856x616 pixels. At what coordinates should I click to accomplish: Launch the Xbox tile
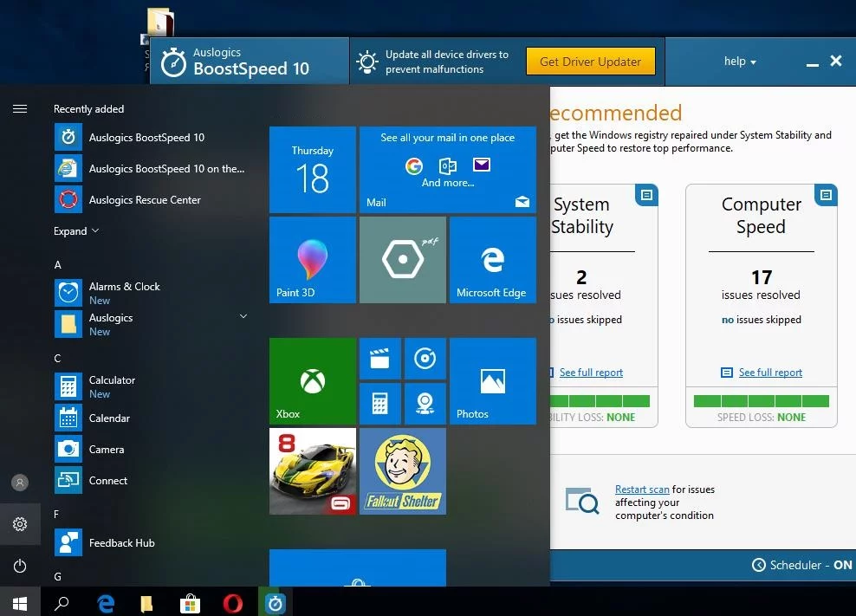coord(312,381)
